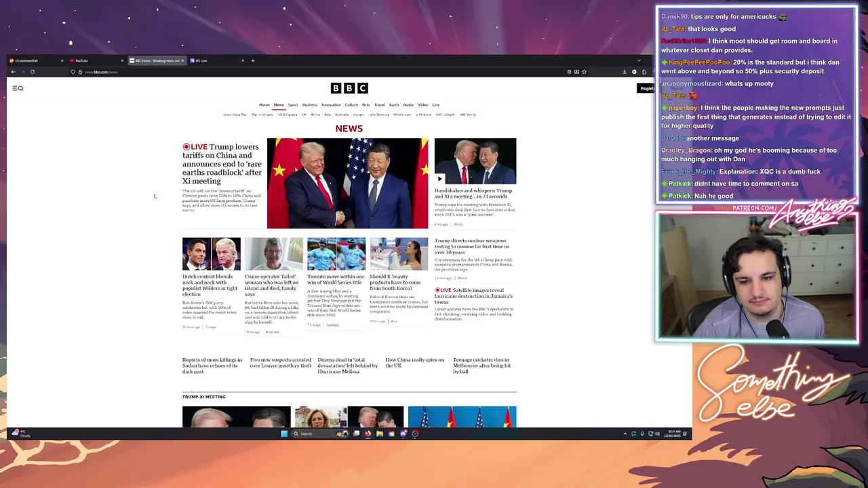This screenshot has width=868, height=488.
Task: Bookmark this page with the star icon
Action: pyautogui.click(x=584, y=72)
